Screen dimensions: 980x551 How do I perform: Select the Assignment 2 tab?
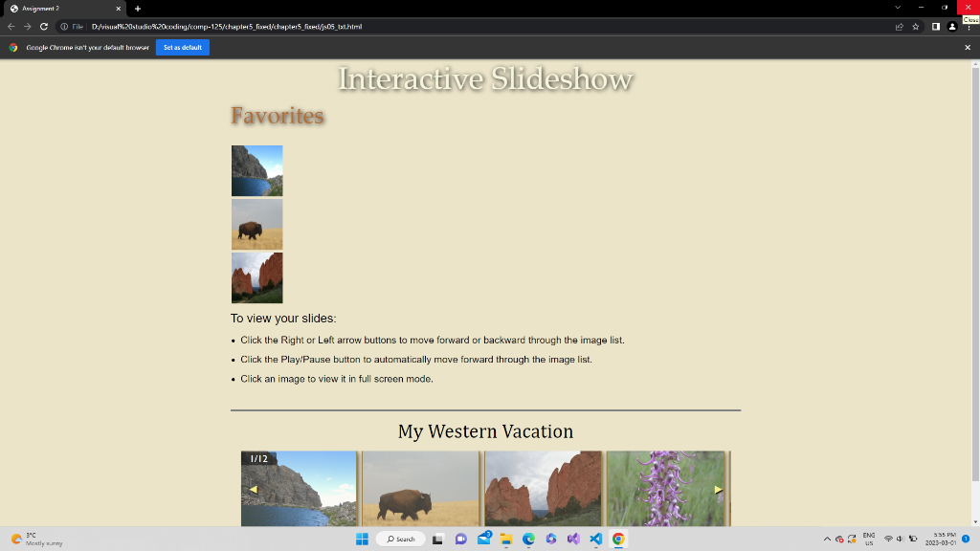[x=64, y=9]
